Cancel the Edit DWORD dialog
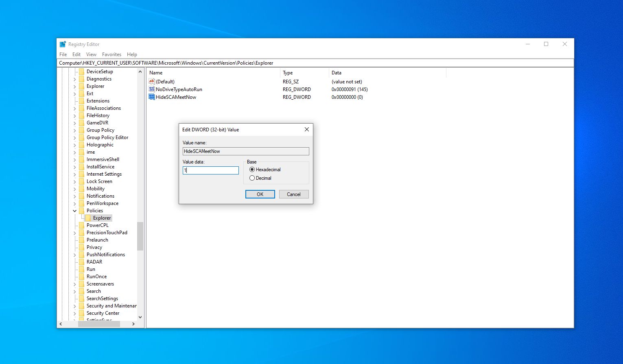This screenshot has width=623, height=364. tap(293, 194)
